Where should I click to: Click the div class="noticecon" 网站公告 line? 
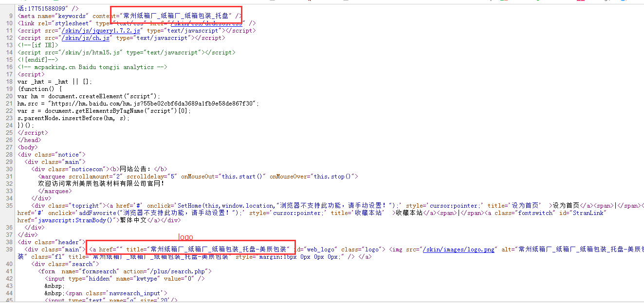click(99, 169)
